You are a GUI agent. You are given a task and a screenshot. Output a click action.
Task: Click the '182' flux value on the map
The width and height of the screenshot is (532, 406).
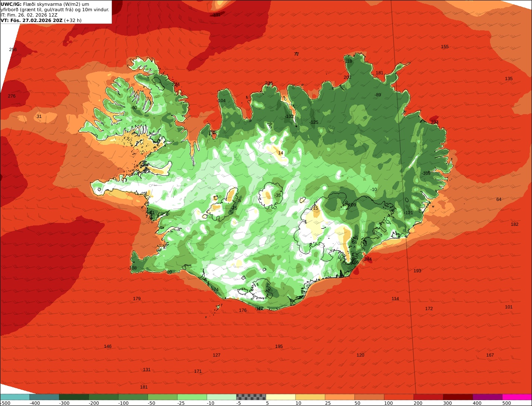pyautogui.click(x=515, y=224)
